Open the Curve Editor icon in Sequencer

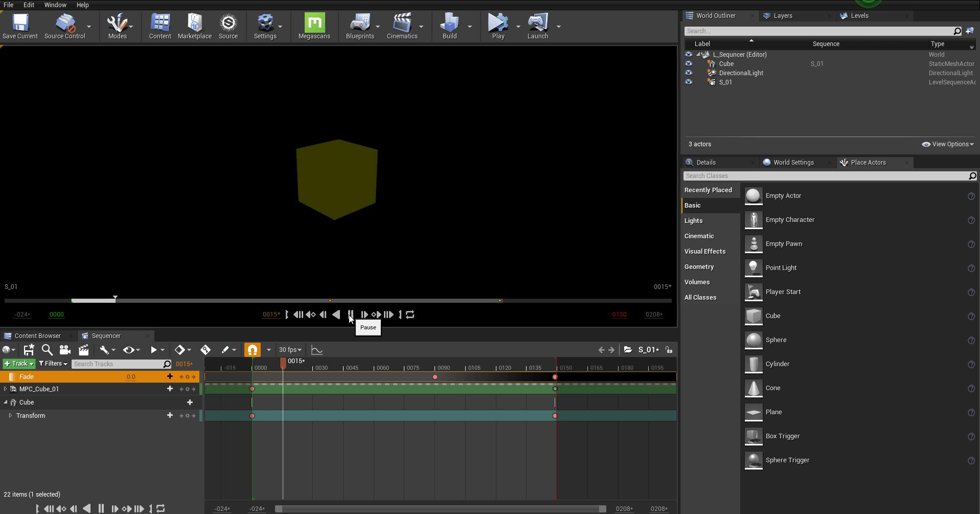pos(317,350)
